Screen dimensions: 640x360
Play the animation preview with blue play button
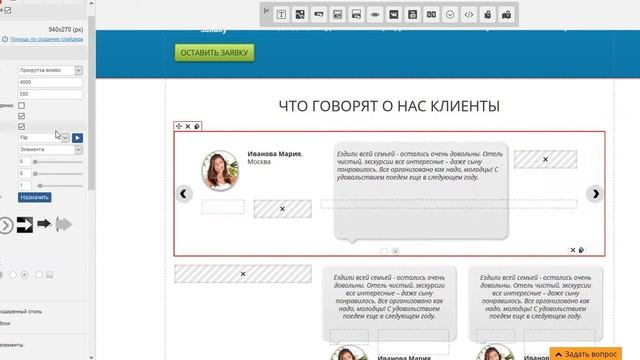tap(77, 138)
